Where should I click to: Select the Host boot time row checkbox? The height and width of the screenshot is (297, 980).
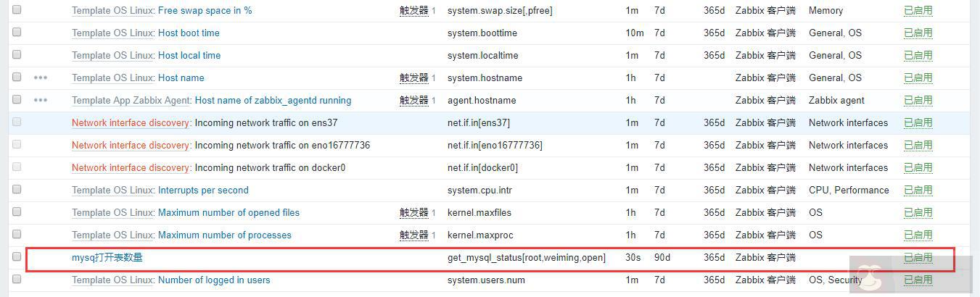[x=17, y=33]
